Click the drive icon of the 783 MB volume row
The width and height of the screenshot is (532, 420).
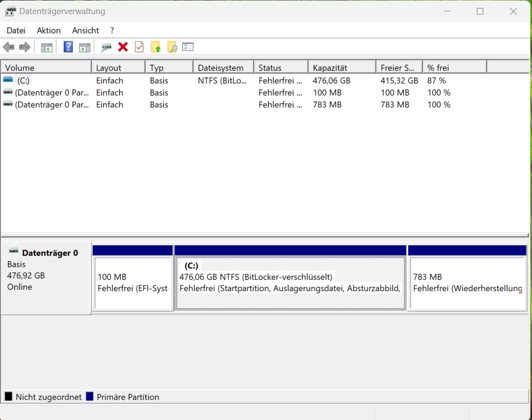coord(8,104)
